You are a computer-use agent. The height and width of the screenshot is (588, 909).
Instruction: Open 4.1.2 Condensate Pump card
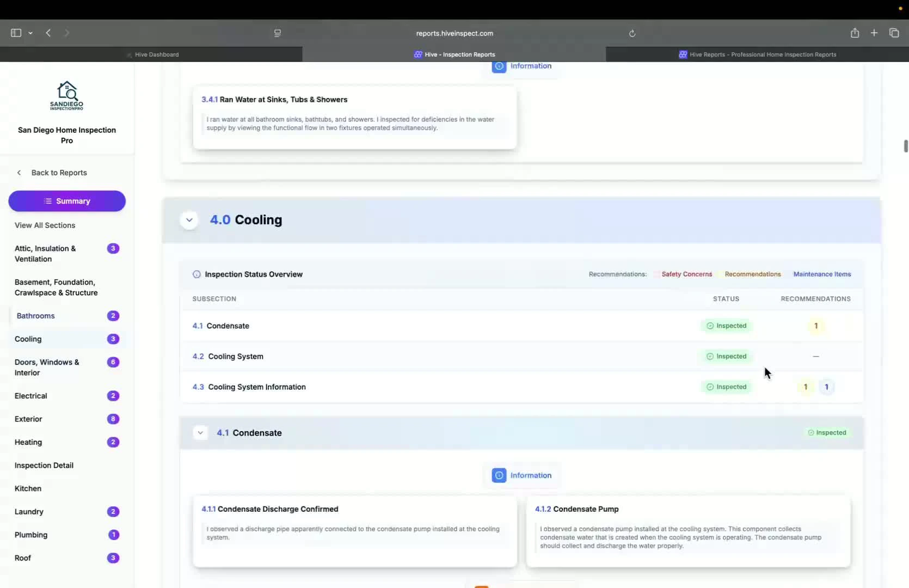pyautogui.click(x=688, y=531)
